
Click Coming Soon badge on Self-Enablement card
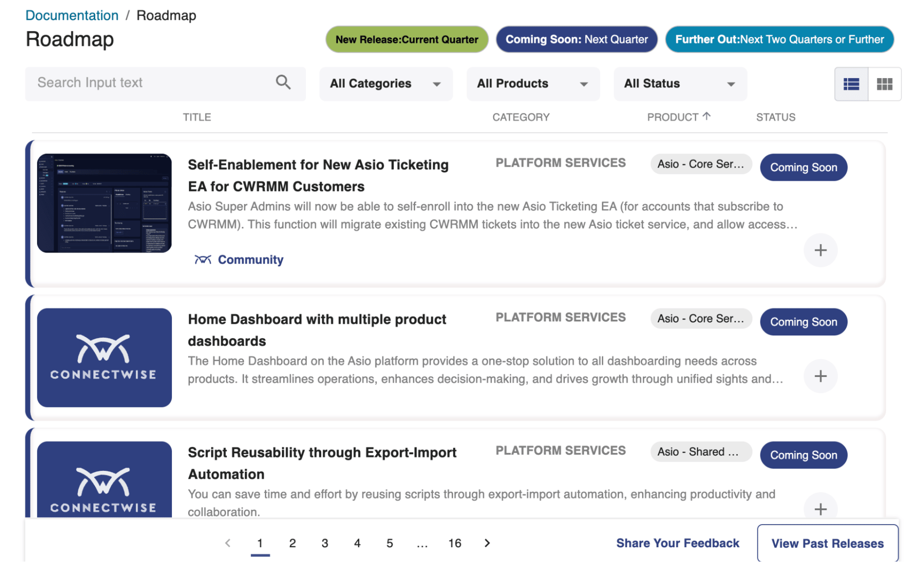point(803,167)
